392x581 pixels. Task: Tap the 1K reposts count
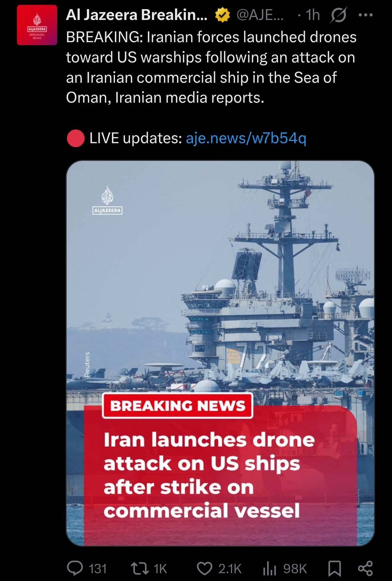click(x=160, y=569)
